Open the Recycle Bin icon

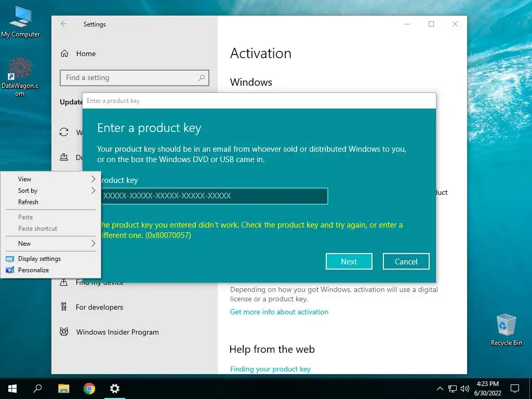click(x=506, y=330)
